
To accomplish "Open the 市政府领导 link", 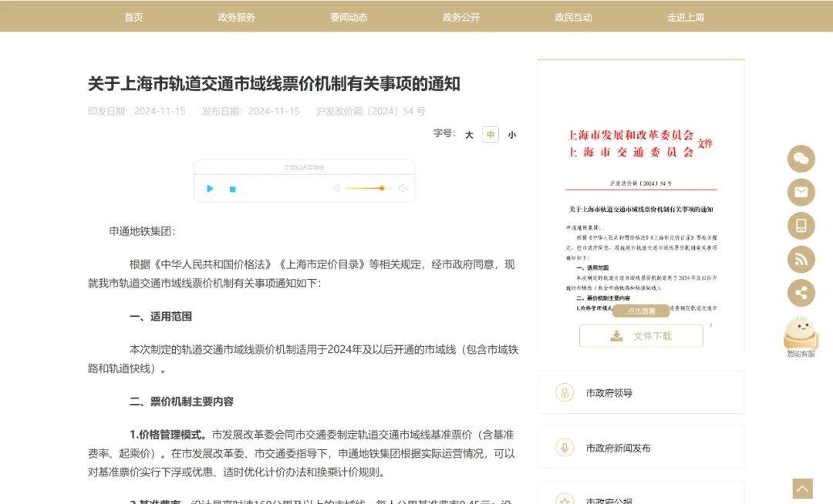I will [x=609, y=392].
